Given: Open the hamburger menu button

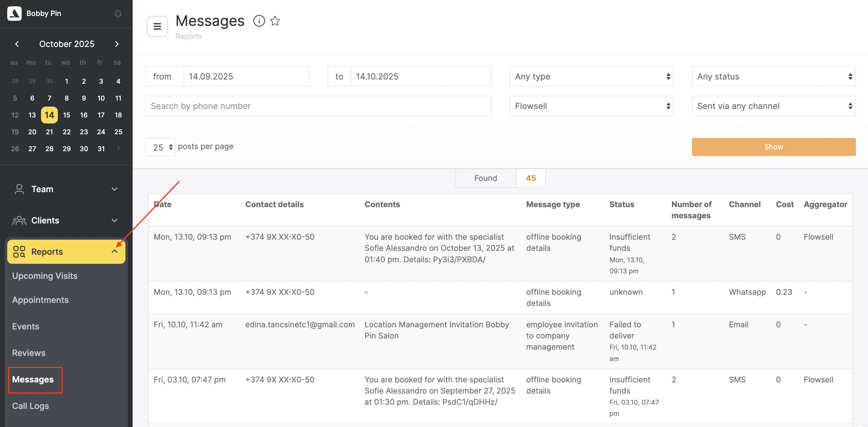Looking at the screenshot, I should click(x=157, y=26).
